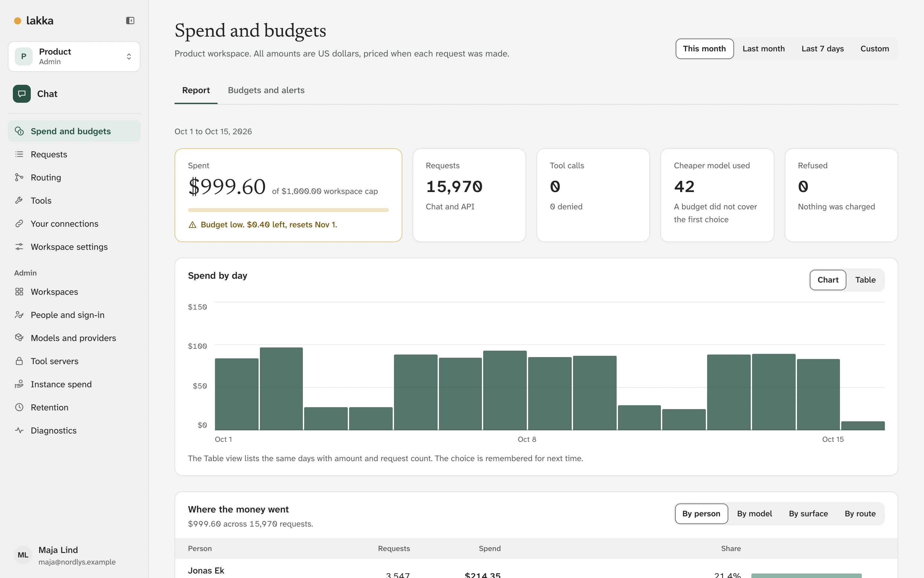Viewport: 924px width, 578px height.
Task: Open the Budgets and alerts tab
Action: point(266,90)
